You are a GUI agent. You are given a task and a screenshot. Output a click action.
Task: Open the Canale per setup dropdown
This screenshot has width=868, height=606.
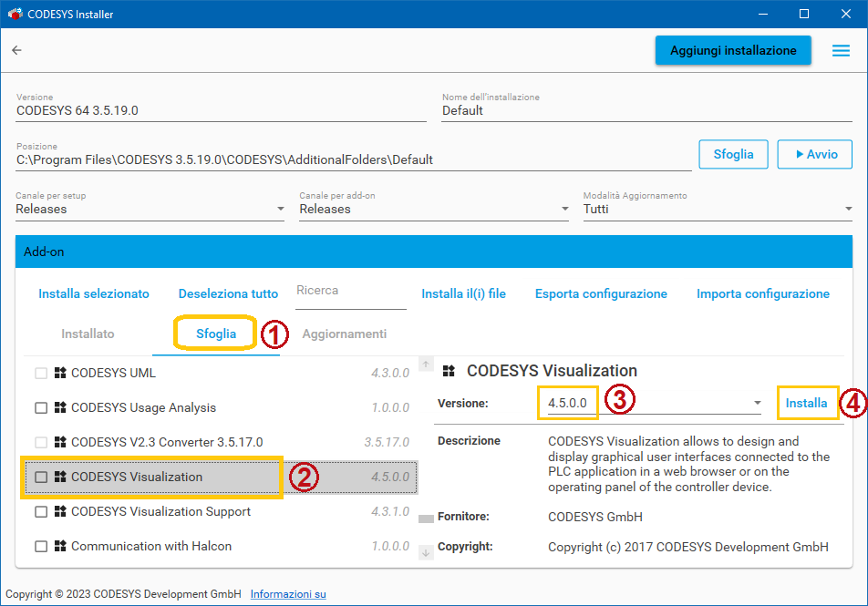pos(150,210)
